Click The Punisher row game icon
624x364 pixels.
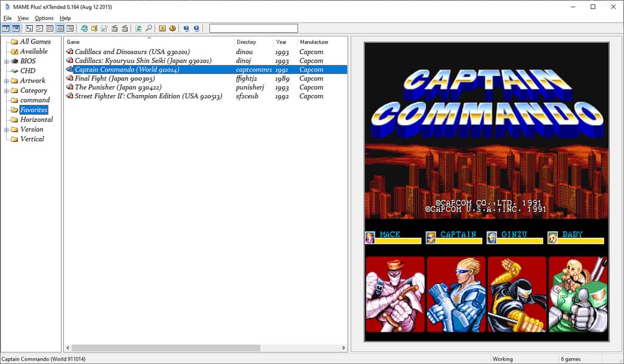(x=70, y=87)
